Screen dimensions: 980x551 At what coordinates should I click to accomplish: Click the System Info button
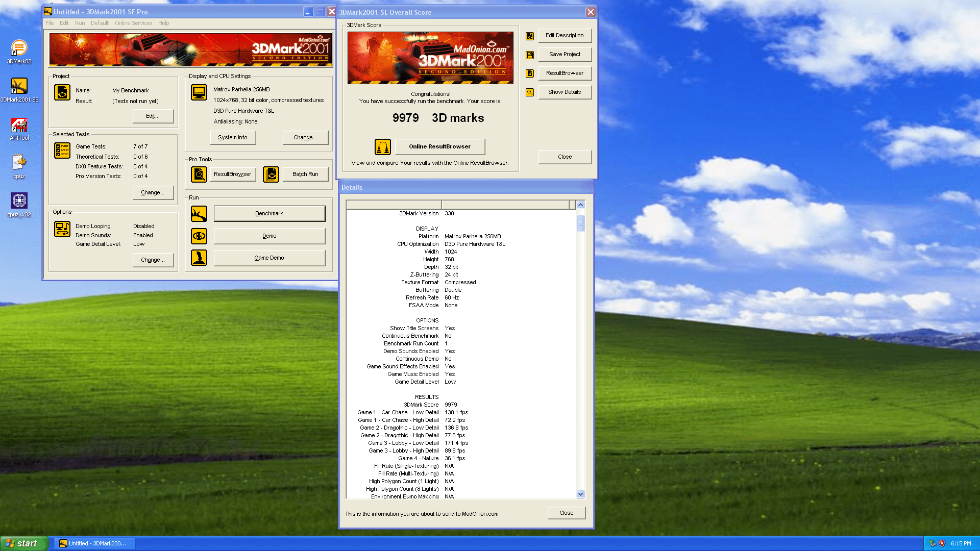(x=233, y=137)
